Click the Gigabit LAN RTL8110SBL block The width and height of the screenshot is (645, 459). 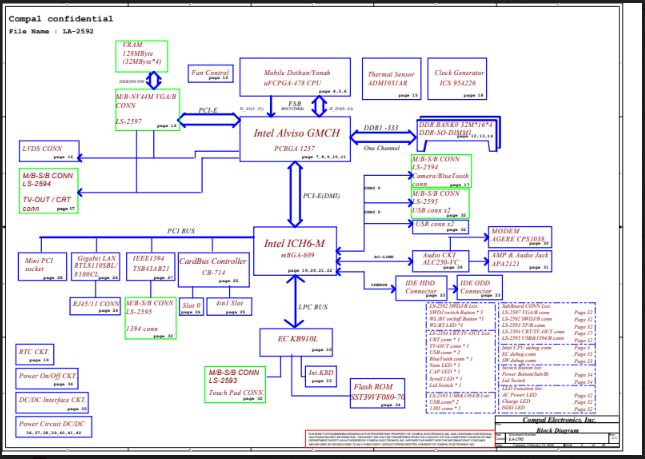click(95, 267)
